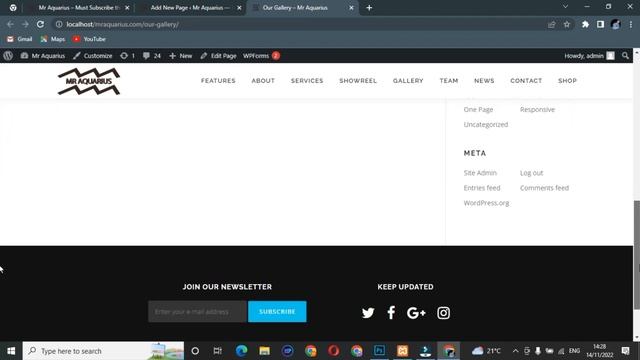Open the notifications center icon
Screen dimensions: 640x360
626,351
